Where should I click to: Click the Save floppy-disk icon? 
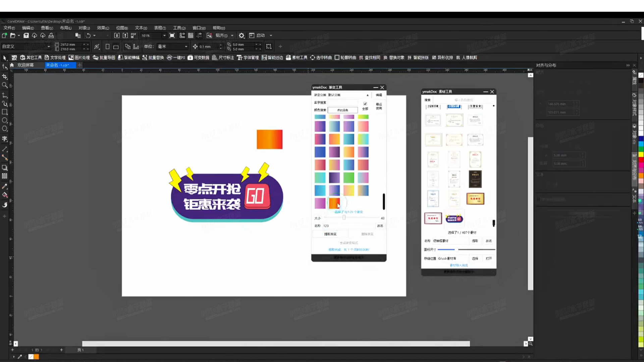coord(26,35)
